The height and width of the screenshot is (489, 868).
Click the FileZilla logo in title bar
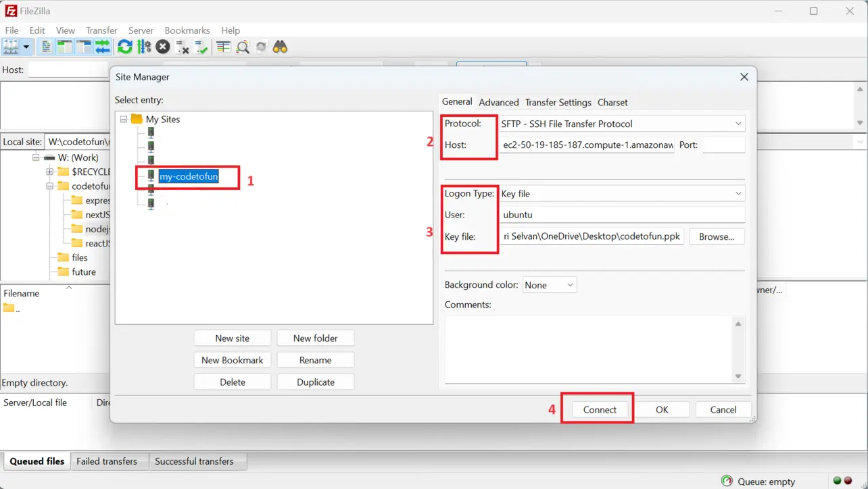[x=11, y=11]
